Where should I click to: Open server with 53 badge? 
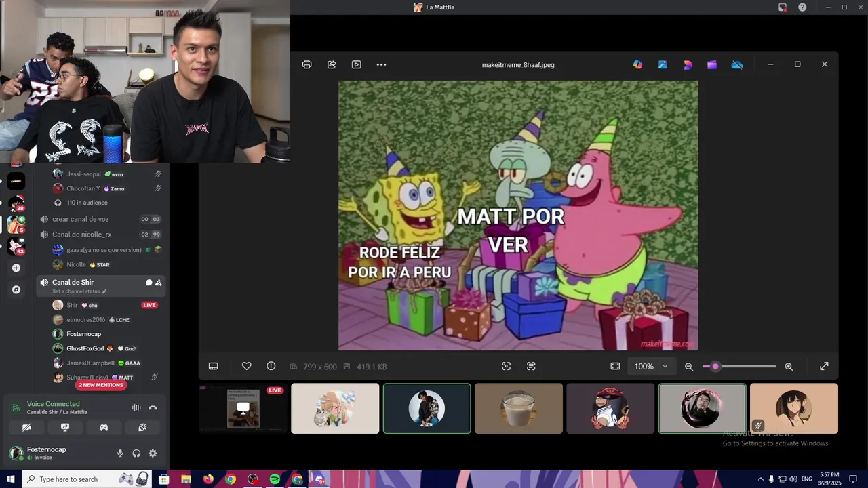point(16,246)
